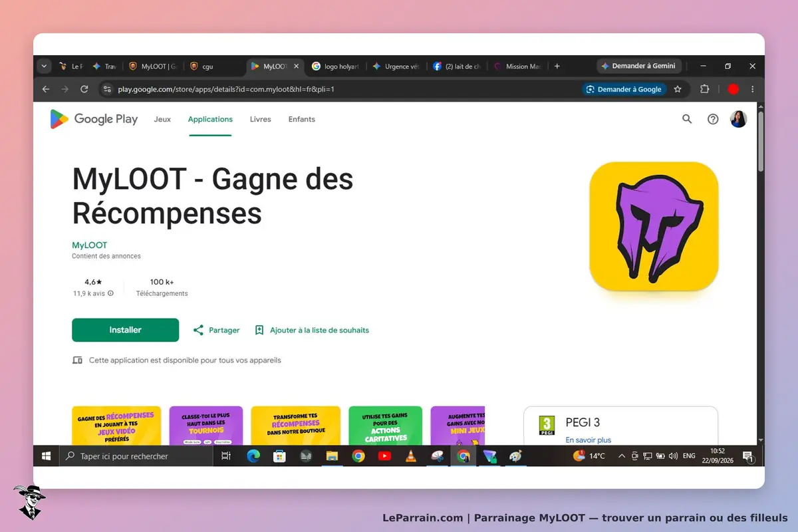This screenshot has width=798, height=532.
Task: Open the Chrome extensions puzzle icon
Action: [x=705, y=89]
